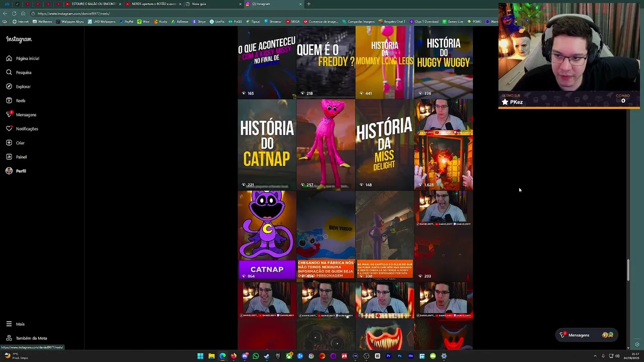This screenshot has height=362, width=644.
Task: Open the Windows Start menu
Action: point(200,356)
